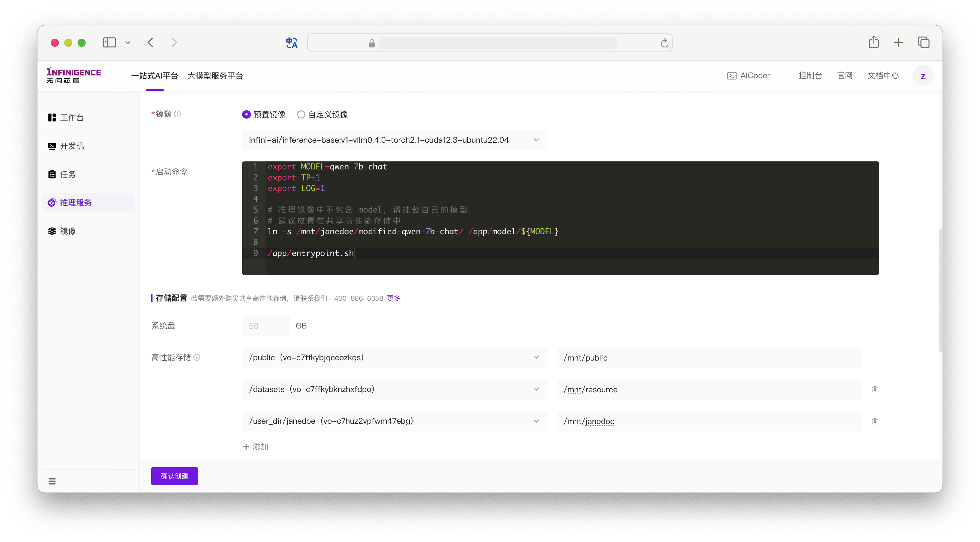Click the sidebar collapse icon
Viewport: 980px width, 542px height.
point(52,481)
